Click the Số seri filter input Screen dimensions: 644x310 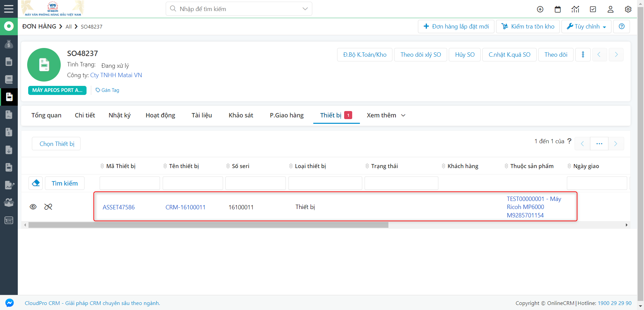pyautogui.click(x=256, y=183)
